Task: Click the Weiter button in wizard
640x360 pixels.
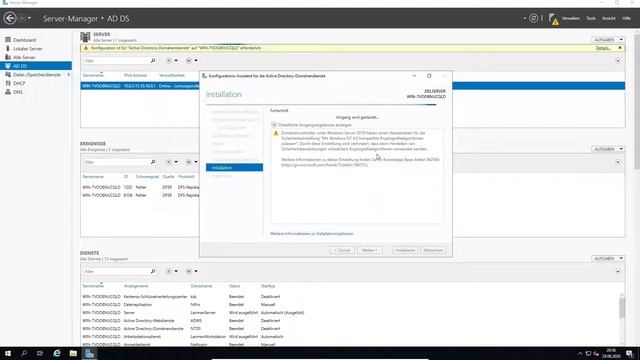Action: pyautogui.click(x=370, y=250)
